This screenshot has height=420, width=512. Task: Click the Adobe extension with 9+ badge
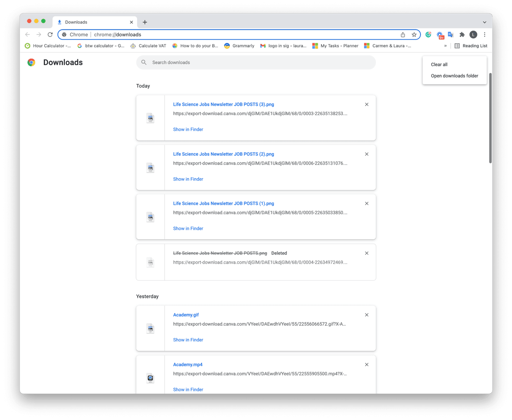click(440, 34)
